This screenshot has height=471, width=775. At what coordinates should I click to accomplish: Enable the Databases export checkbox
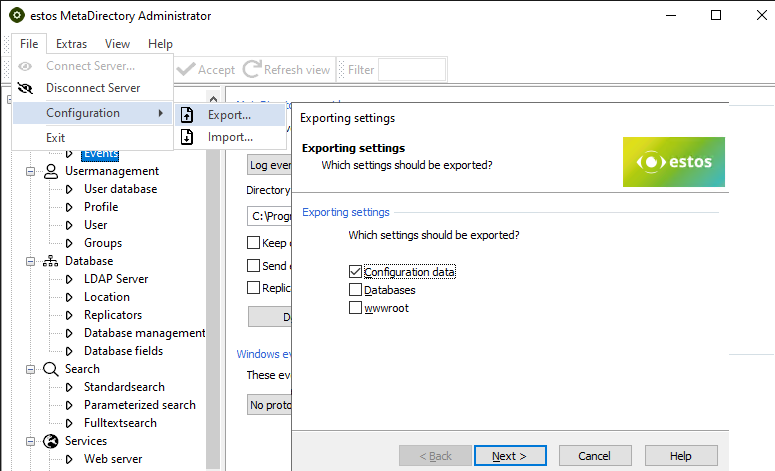coord(356,290)
